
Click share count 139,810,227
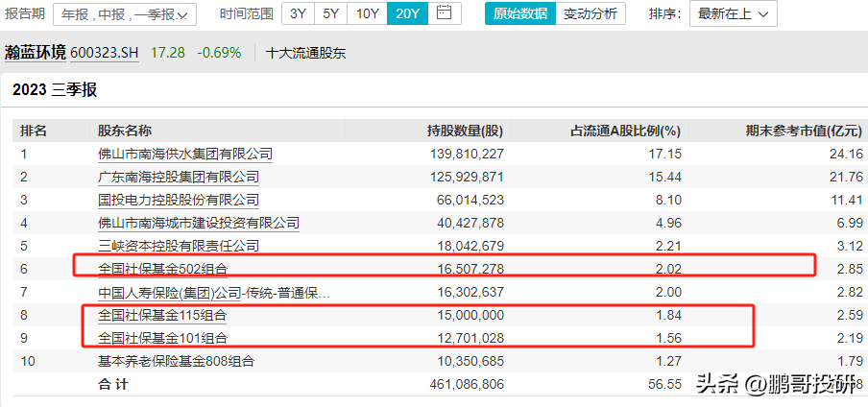[466, 154]
